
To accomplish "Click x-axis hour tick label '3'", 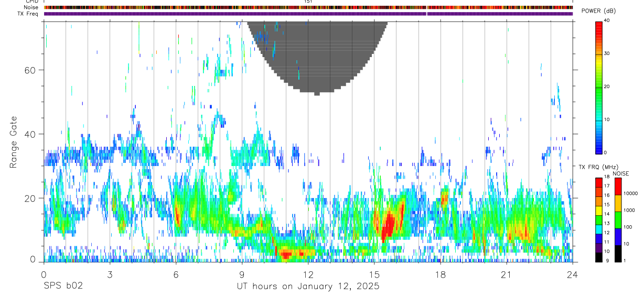I will point(110,274).
